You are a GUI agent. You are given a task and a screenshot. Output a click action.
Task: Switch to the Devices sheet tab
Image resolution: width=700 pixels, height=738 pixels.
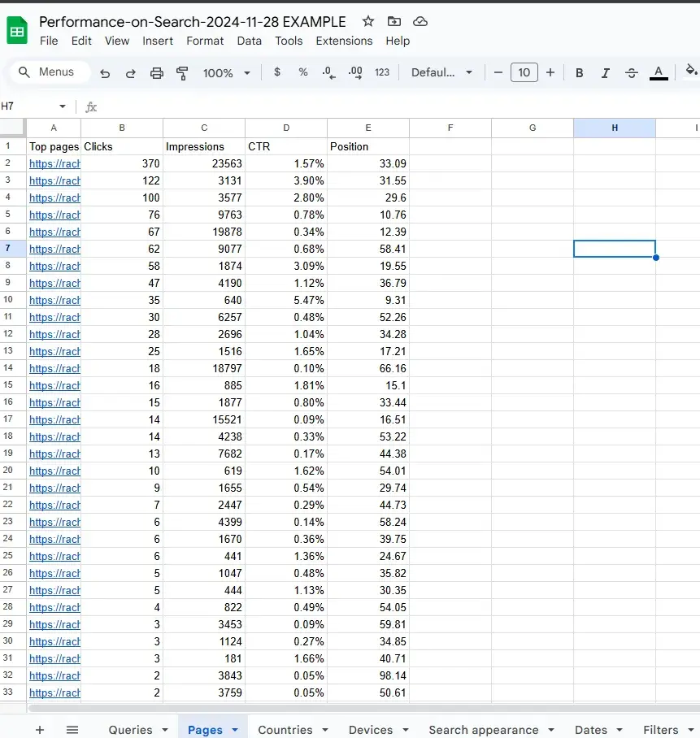[x=371, y=730]
